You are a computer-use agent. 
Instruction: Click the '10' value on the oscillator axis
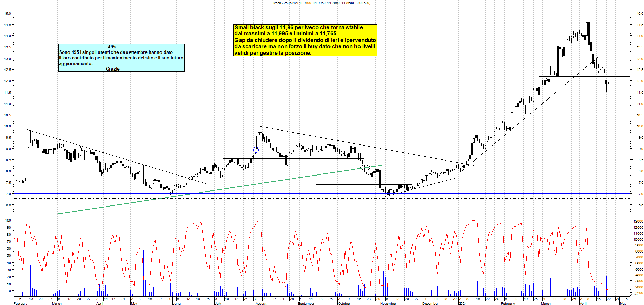click(9, 284)
